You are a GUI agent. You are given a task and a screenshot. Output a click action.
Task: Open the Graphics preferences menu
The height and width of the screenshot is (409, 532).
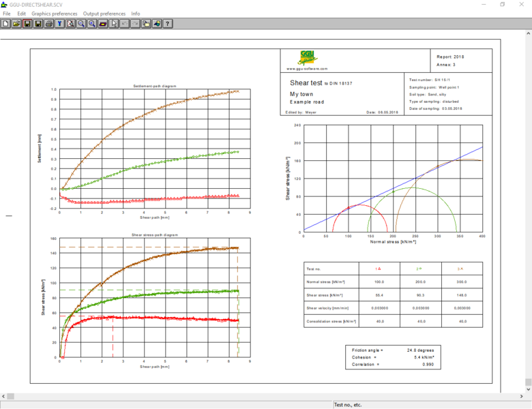55,14
